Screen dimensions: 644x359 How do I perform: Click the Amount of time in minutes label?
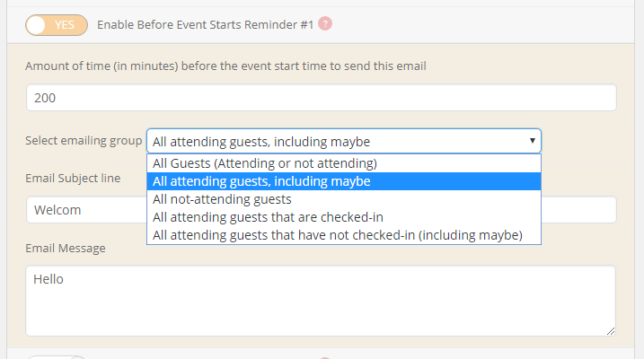point(225,66)
